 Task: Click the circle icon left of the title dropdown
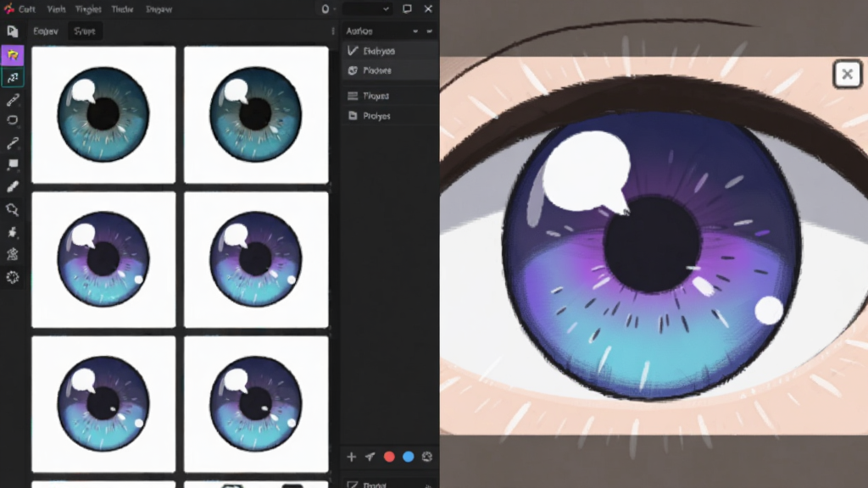pos(325,8)
